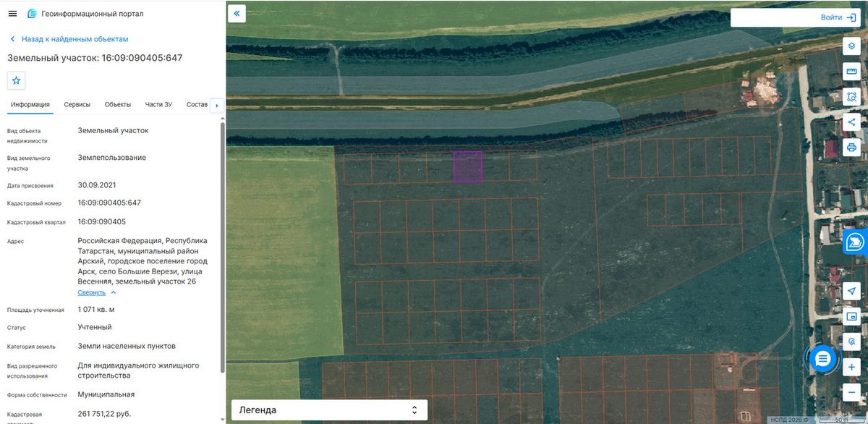The height and width of the screenshot is (424, 868).
Task: Click the Войти login button
Action: click(x=838, y=17)
